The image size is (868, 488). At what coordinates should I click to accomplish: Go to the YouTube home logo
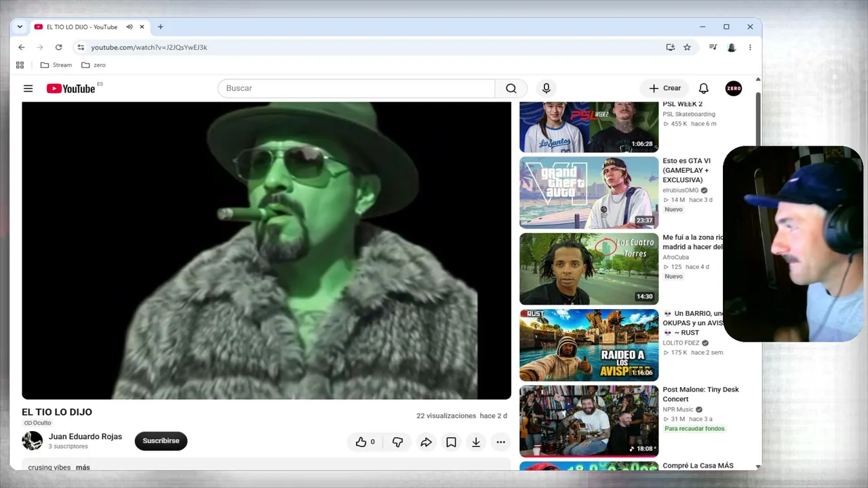click(71, 88)
